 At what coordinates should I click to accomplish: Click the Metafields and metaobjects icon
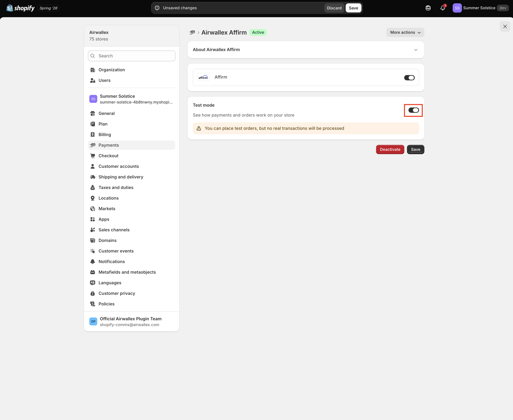[x=93, y=272]
